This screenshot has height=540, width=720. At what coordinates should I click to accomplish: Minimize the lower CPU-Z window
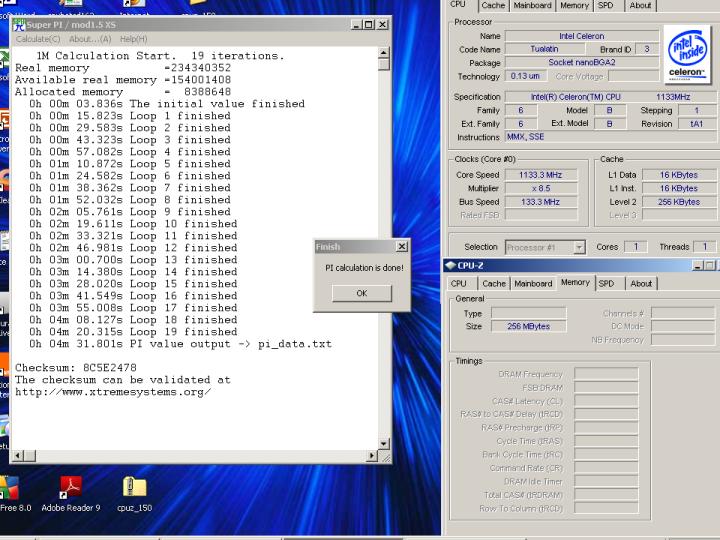pyautogui.click(x=698, y=265)
